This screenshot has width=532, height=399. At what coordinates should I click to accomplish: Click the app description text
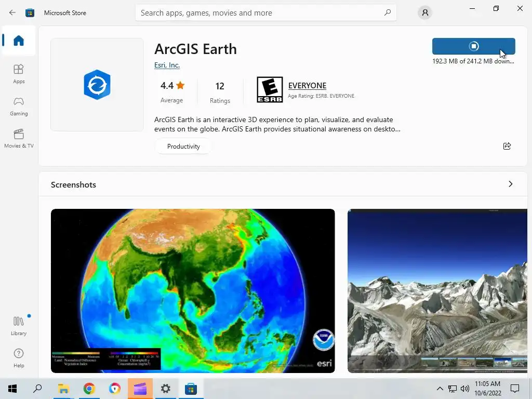click(277, 124)
